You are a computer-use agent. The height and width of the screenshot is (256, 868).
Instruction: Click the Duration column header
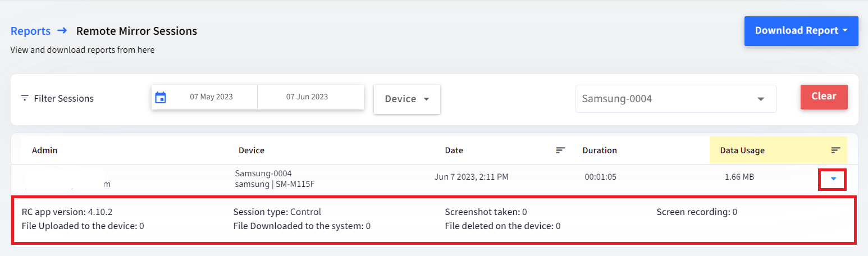(600, 150)
